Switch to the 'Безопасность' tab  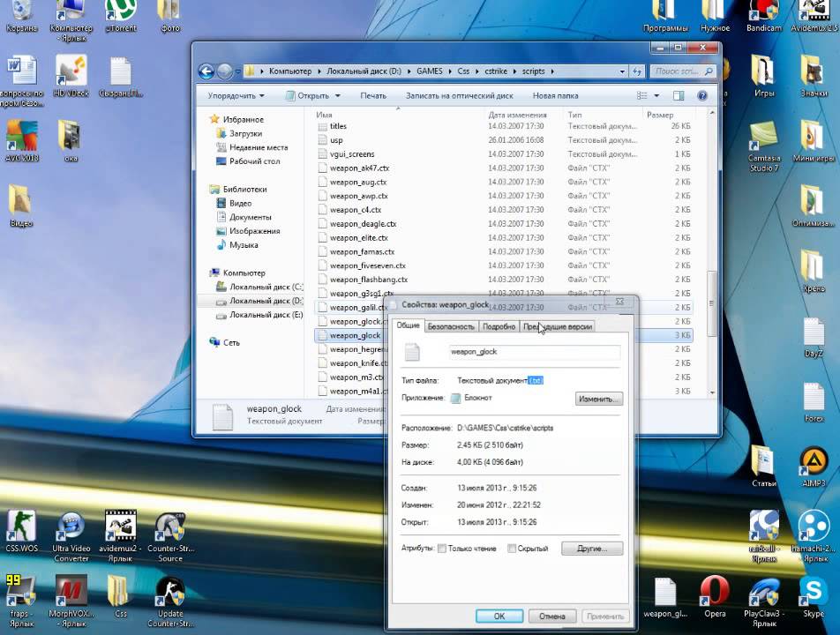(451, 326)
